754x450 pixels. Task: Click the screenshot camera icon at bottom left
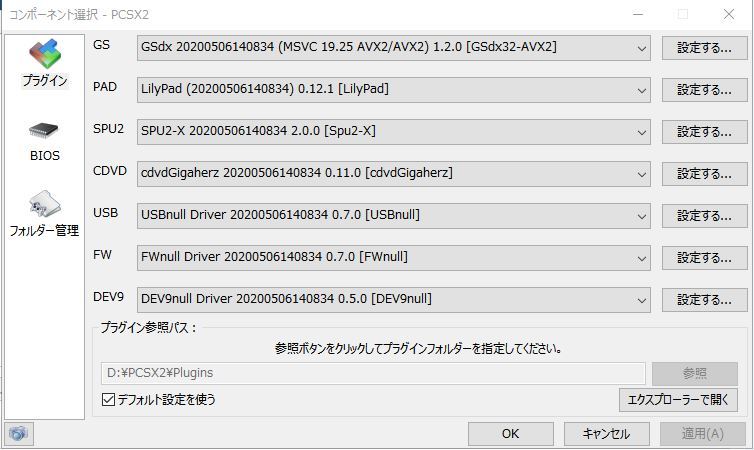(x=18, y=434)
